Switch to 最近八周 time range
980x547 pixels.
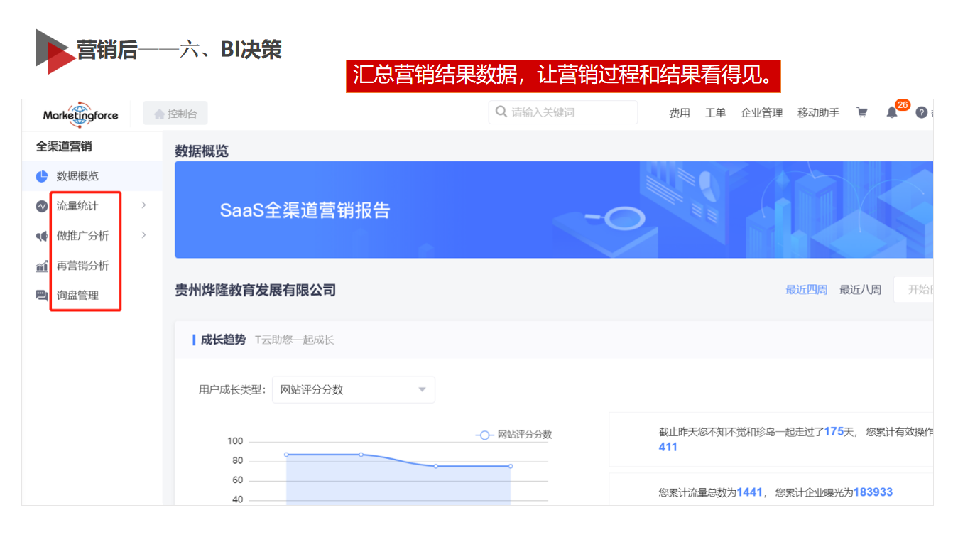(x=860, y=290)
